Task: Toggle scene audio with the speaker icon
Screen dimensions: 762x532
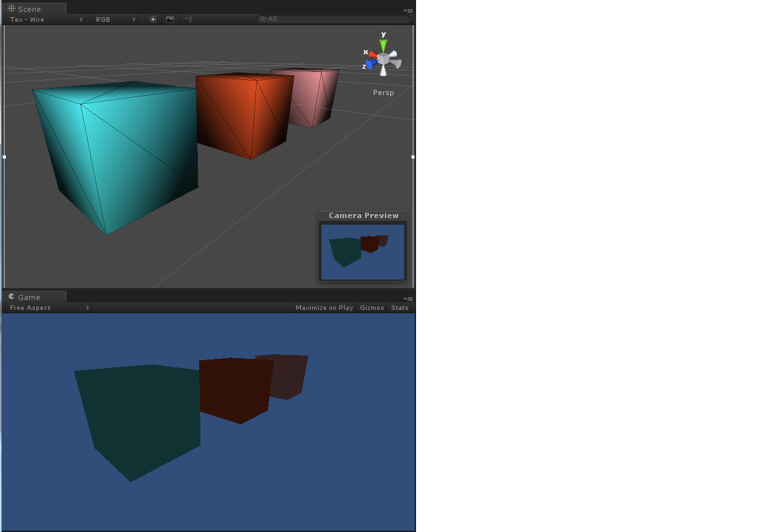Action: pyautogui.click(x=187, y=19)
